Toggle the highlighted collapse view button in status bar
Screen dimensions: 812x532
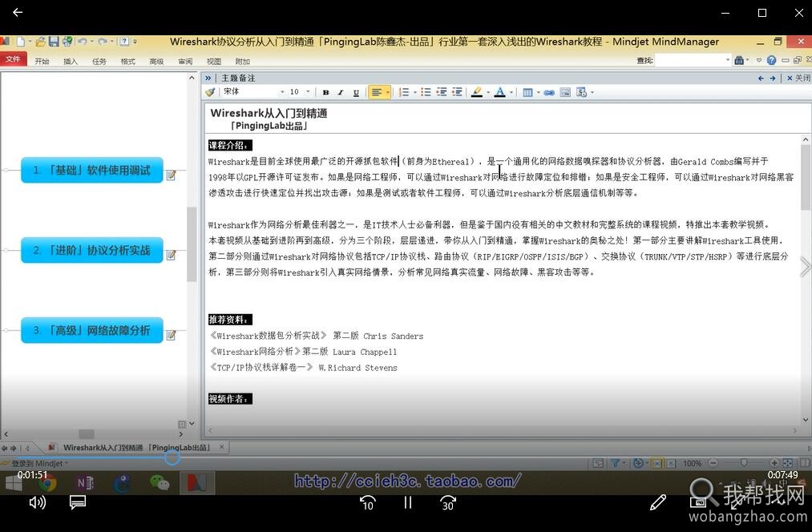(x=657, y=463)
